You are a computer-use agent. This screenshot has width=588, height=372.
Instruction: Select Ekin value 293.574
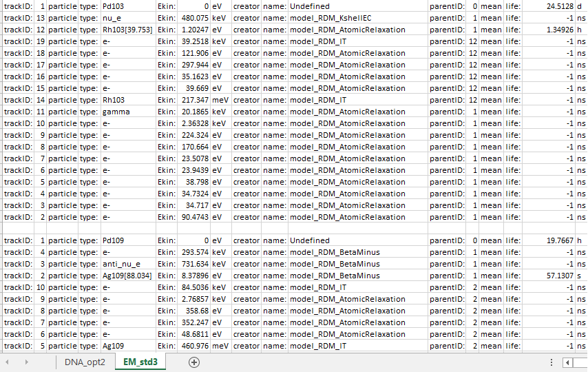pos(194,252)
